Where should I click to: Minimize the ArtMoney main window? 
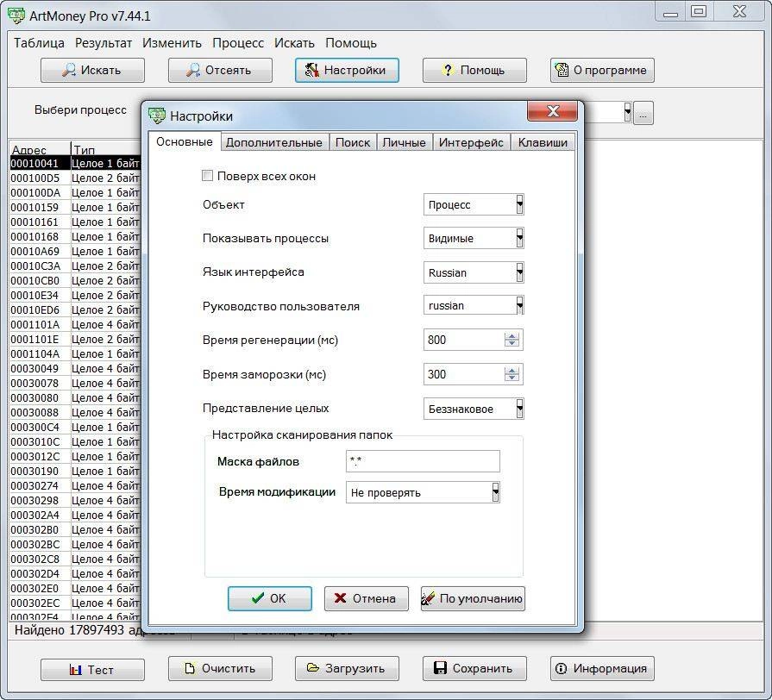670,12
